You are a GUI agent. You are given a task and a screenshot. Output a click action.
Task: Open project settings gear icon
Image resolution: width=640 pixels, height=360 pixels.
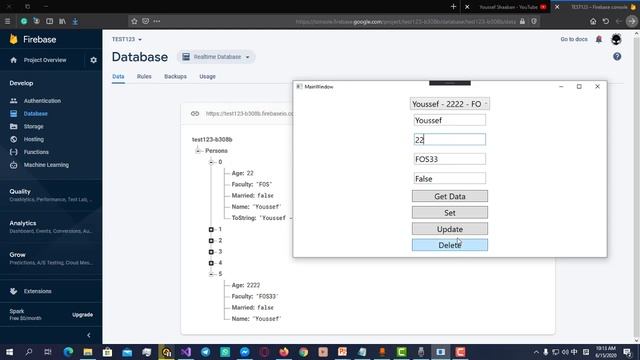[x=93, y=60]
